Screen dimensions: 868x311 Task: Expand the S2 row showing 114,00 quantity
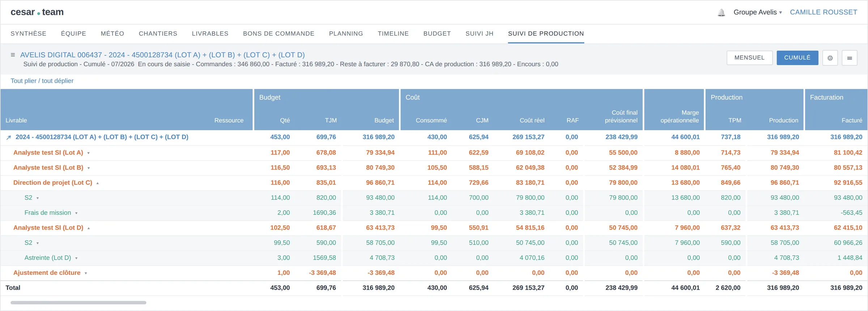pos(38,198)
